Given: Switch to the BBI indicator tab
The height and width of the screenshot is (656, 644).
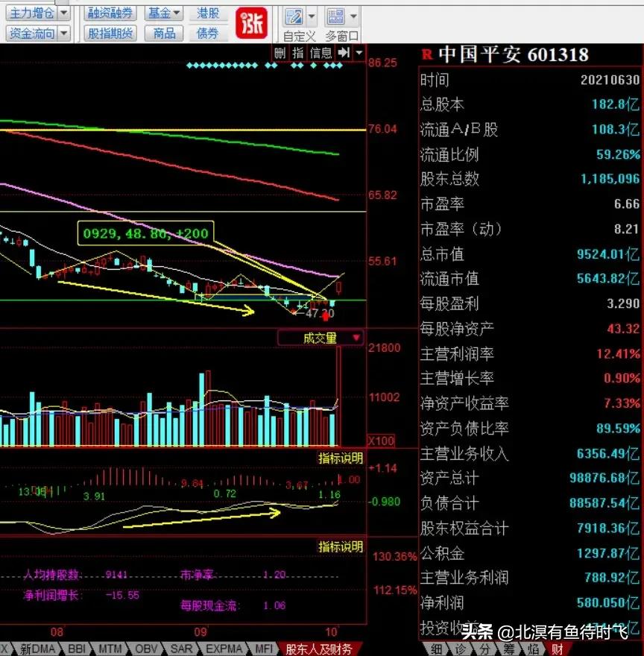Looking at the screenshot, I should click(x=77, y=649).
